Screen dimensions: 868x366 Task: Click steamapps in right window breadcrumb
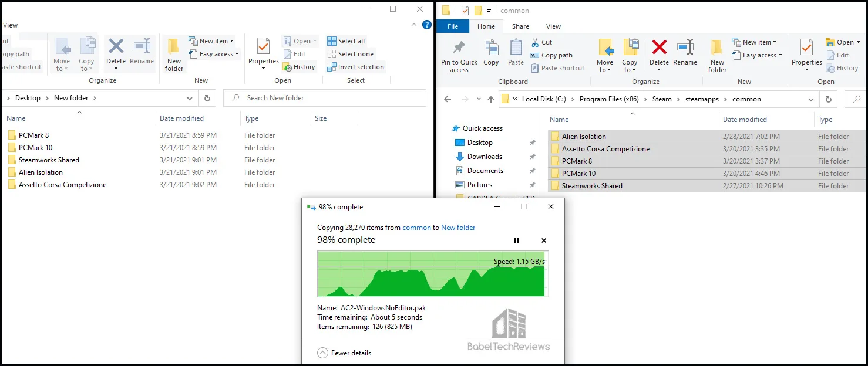pos(702,99)
